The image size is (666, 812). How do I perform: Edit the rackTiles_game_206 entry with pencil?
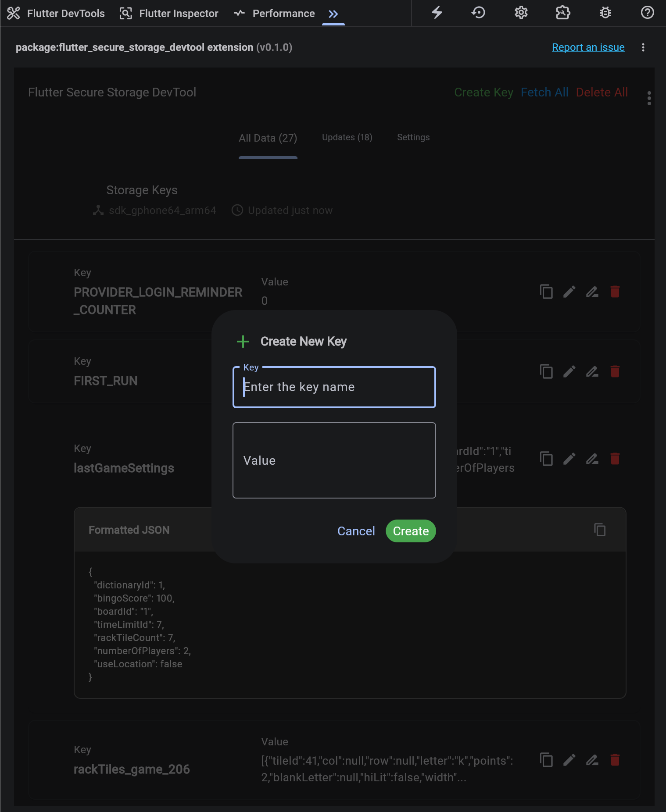pyautogui.click(x=569, y=760)
